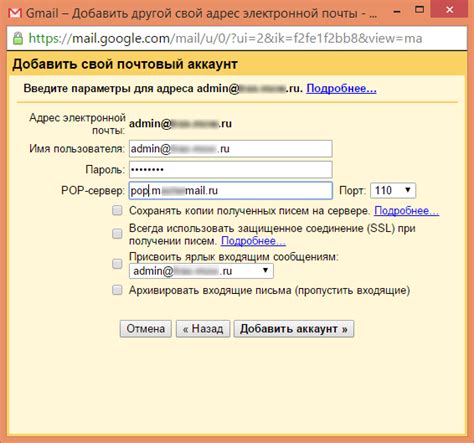
Task: Click the bold admin@ address next to Адрес электронной почты
Action: [x=180, y=124]
